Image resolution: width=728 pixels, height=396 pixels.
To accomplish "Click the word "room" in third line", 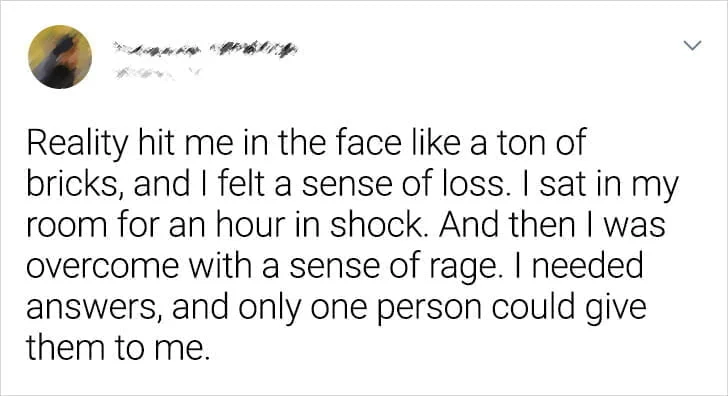I will [66, 226].
